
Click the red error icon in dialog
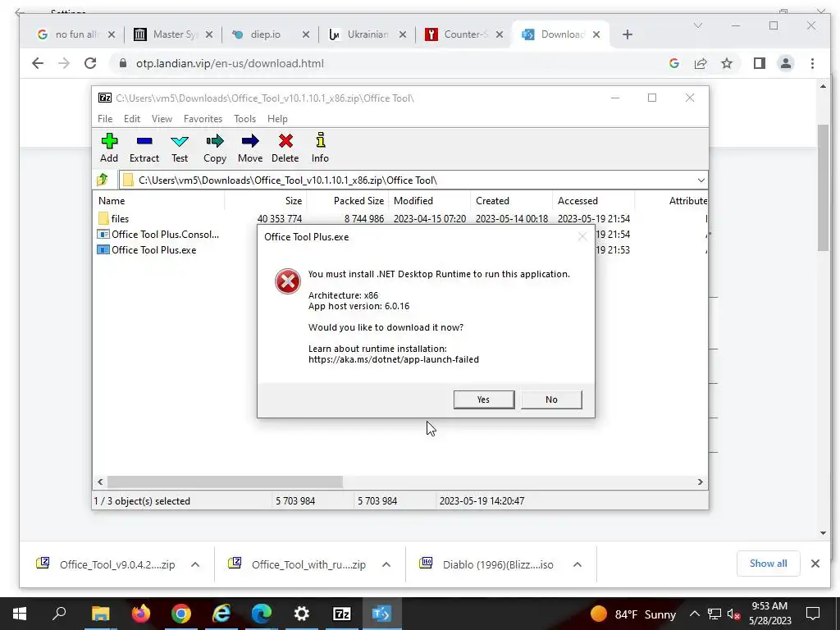[288, 281]
